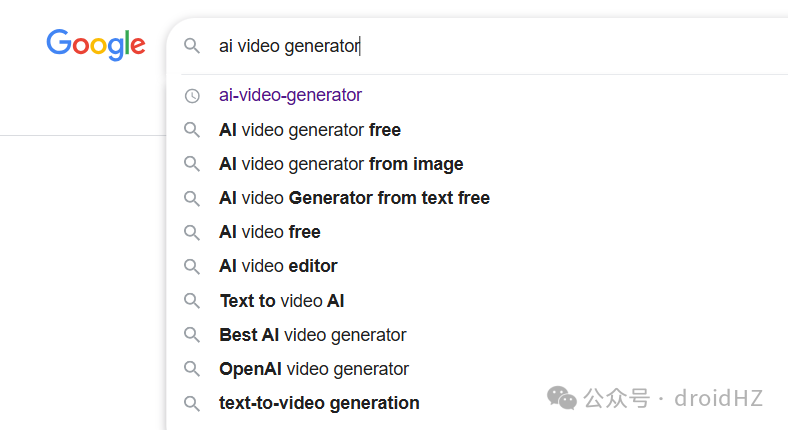The image size is (788, 430).
Task: Click magnifier icon beside AI video editor
Action: pos(192,266)
